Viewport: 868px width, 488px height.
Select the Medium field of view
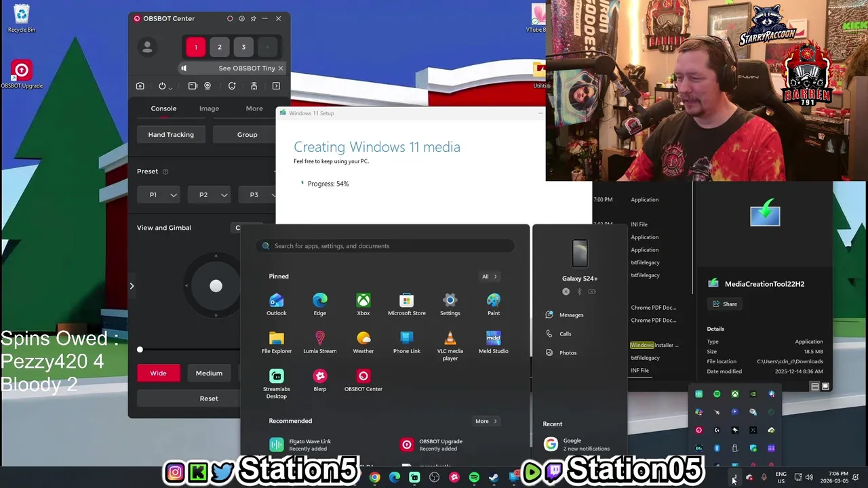209,373
